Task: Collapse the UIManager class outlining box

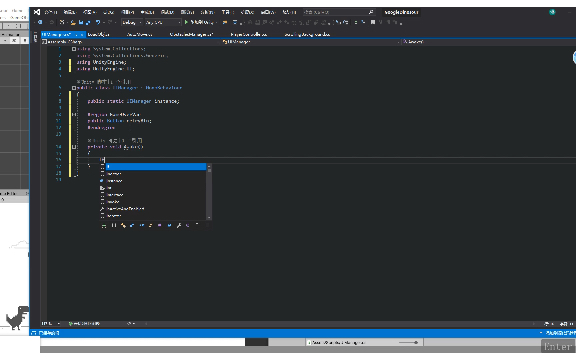Action: [x=74, y=88]
